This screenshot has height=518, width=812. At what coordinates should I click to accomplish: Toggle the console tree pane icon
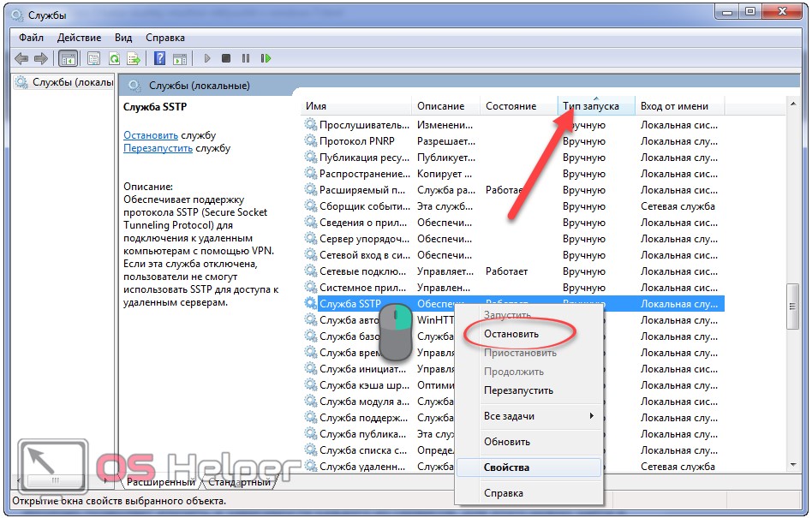click(68, 58)
